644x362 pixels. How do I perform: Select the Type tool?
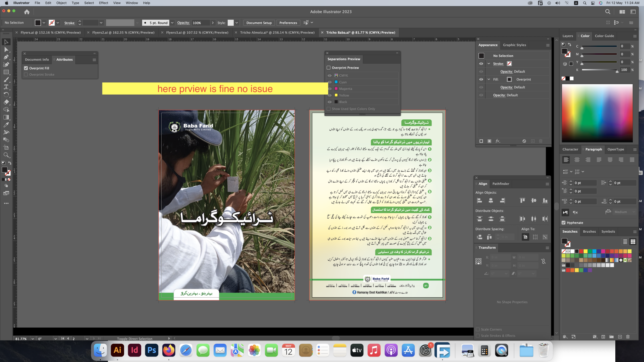6,87
